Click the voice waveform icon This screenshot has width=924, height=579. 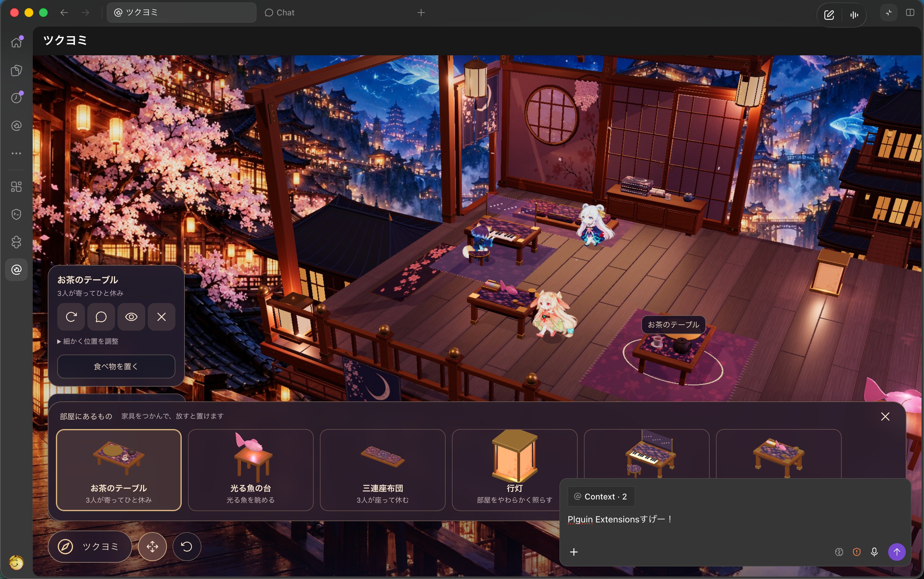click(854, 15)
